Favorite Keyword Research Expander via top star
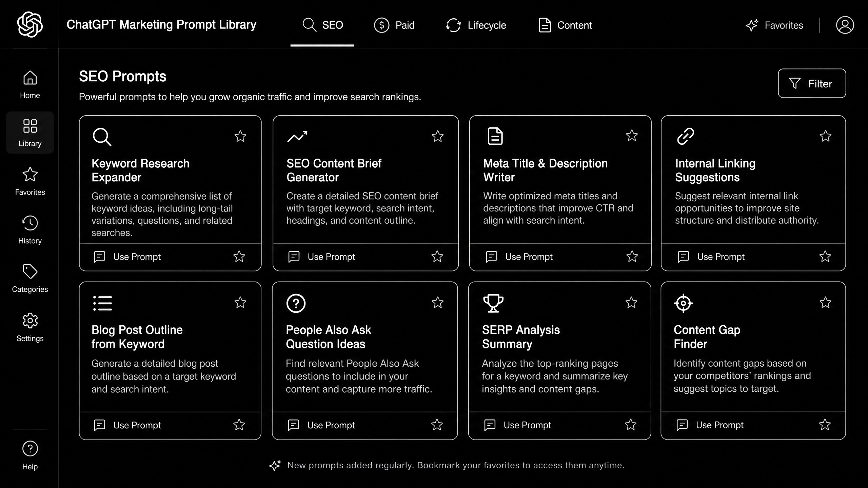 [x=240, y=136]
